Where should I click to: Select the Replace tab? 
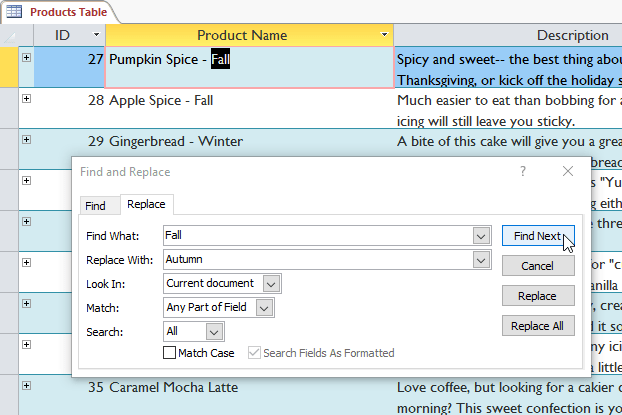(146, 205)
